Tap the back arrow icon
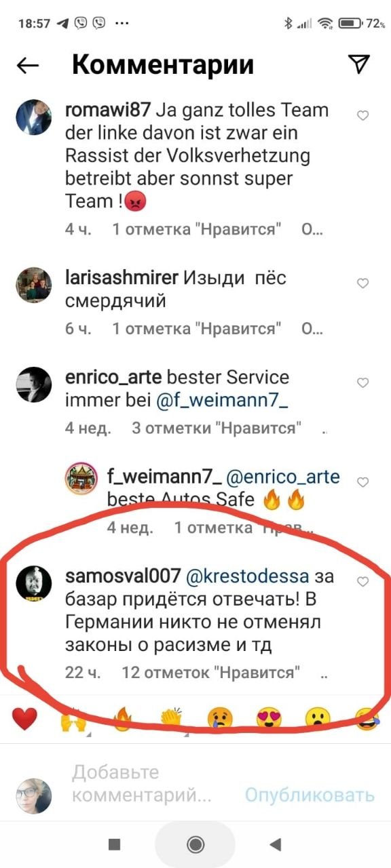Viewport: 391px width, 868px height. pyautogui.click(x=28, y=65)
